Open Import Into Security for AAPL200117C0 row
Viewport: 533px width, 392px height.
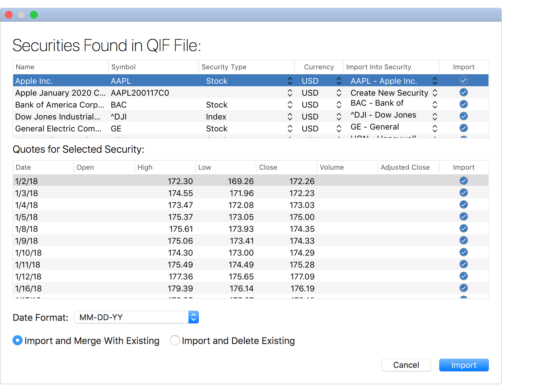coord(435,93)
